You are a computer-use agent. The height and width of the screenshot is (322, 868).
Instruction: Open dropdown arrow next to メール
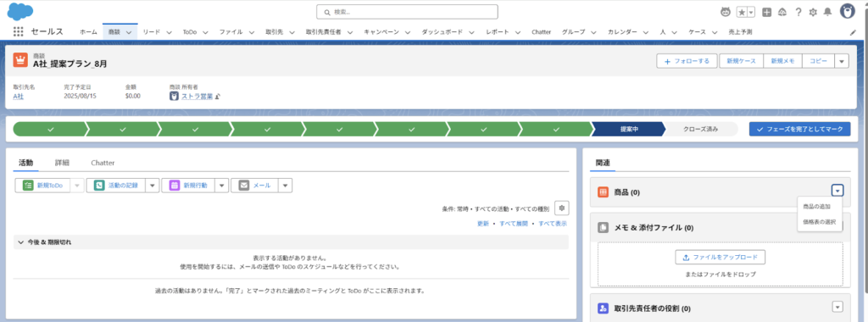click(286, 186)
